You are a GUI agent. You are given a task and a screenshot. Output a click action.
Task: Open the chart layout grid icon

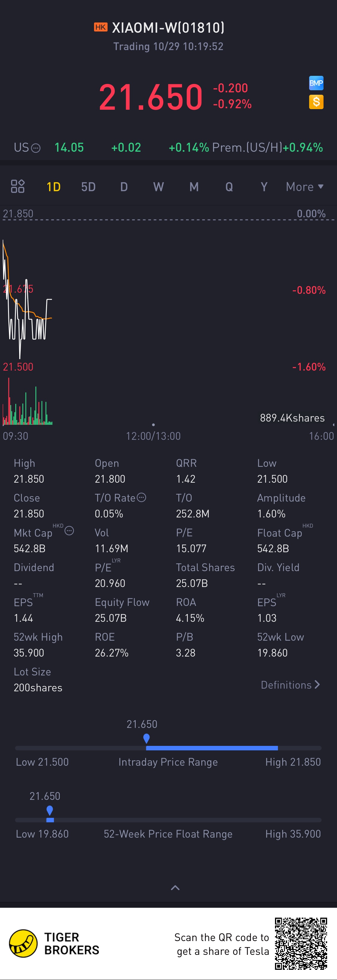(17, 186)
